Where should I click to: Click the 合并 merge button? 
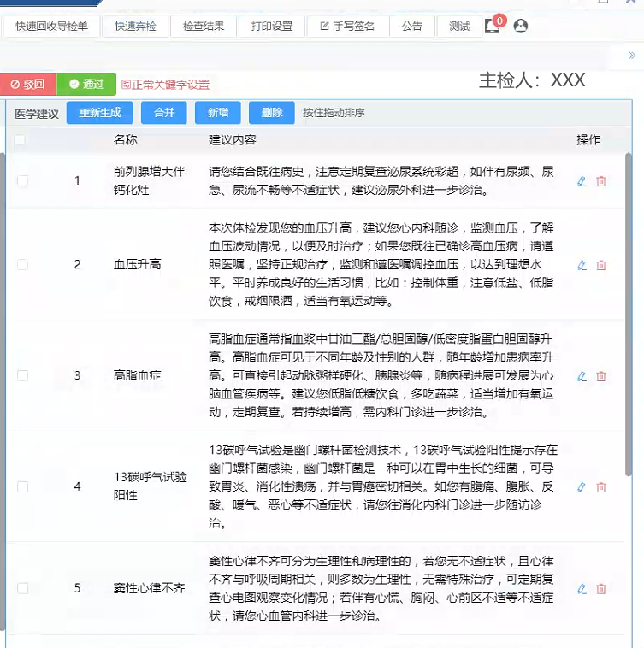tap(163, 112)
